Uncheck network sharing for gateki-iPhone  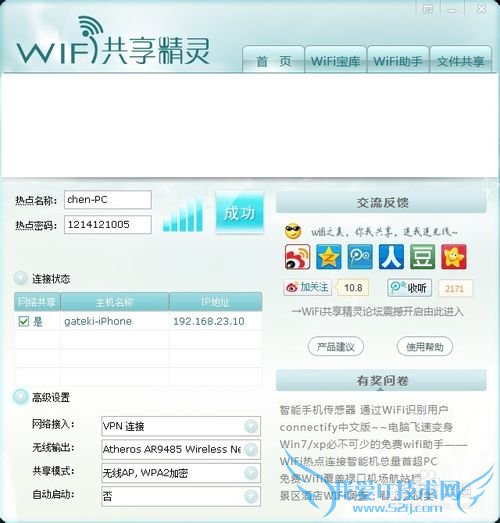pos(23,321)
